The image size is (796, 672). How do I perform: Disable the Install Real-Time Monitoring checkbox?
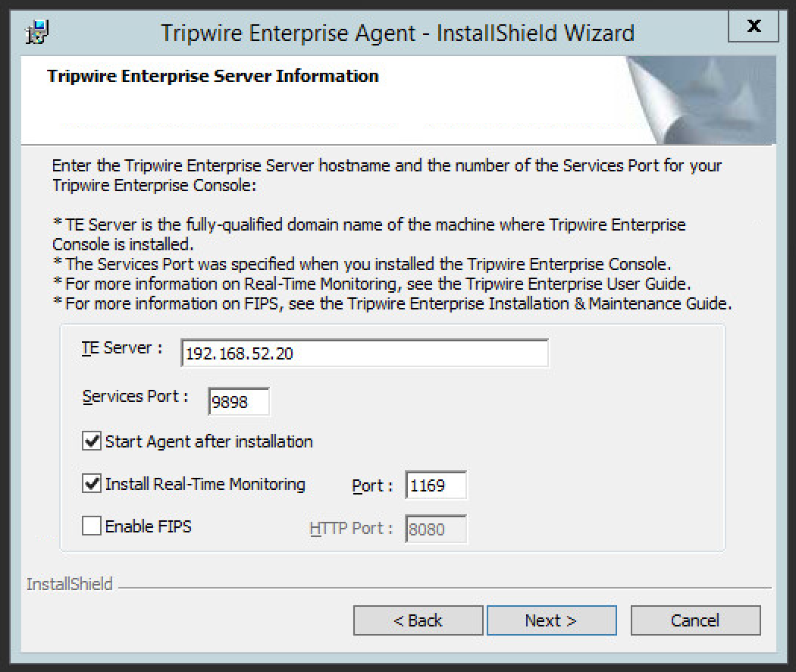click(x=92, y=484)
